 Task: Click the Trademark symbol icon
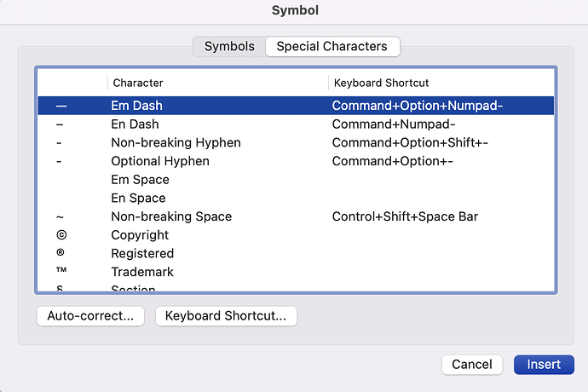tap(61, 272)
